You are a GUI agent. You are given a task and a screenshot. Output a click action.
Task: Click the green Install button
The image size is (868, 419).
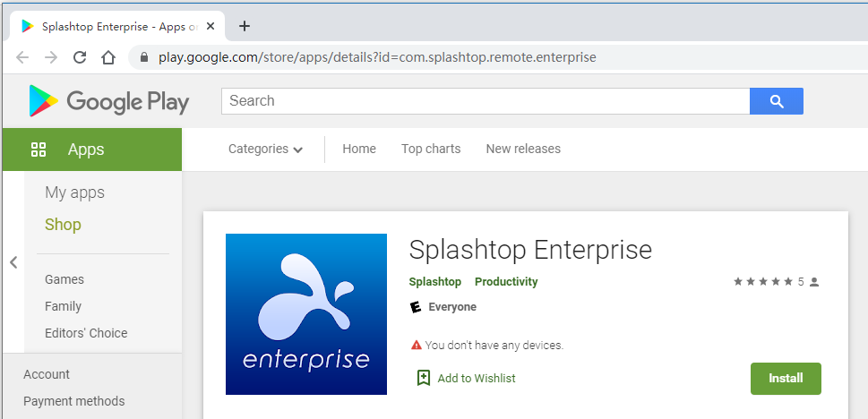[x=786, y=379]
